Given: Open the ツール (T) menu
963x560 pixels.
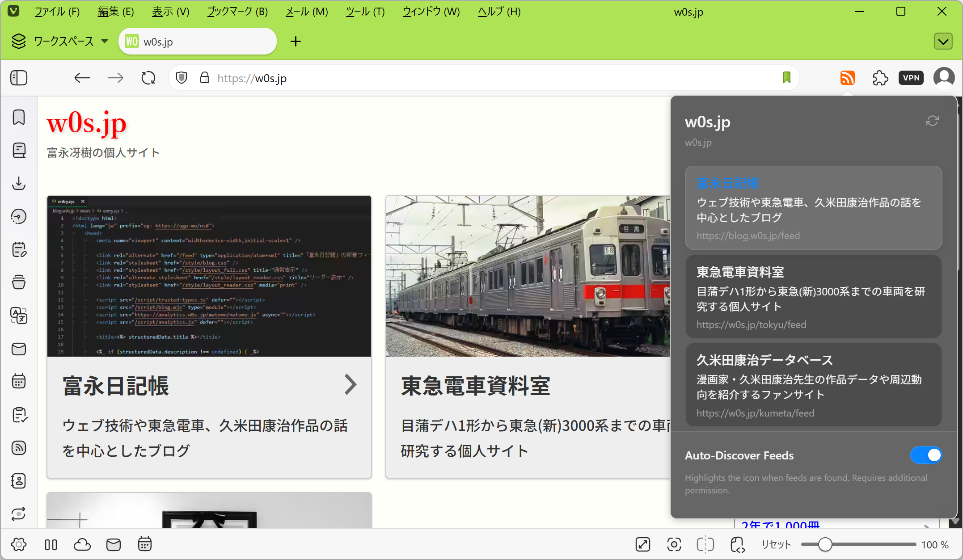Looking at the screenshot, I should [365, 12].
